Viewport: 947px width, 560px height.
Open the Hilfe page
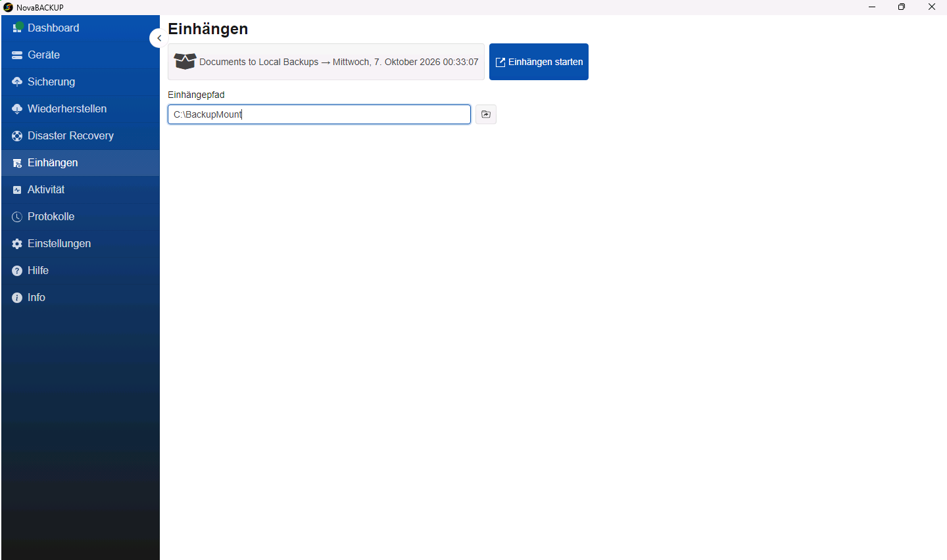pos(80,271)
